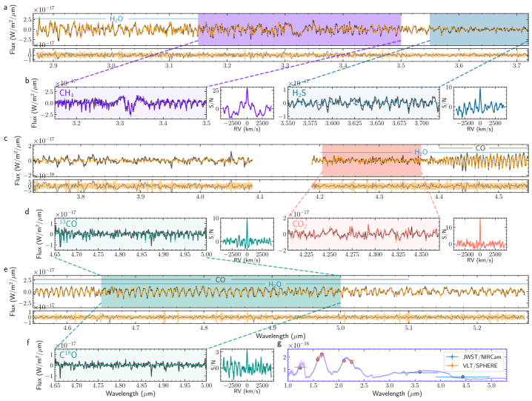Click the RV (km/s) label under the C18O S/N plot
Screen dimensions: 532x401
(247, 391)
